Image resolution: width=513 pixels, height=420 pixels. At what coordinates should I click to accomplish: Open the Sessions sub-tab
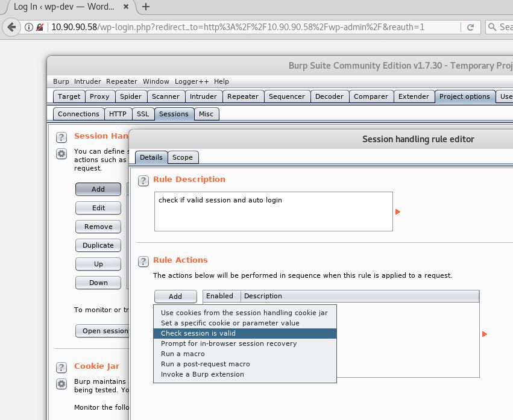coord(174,114)
